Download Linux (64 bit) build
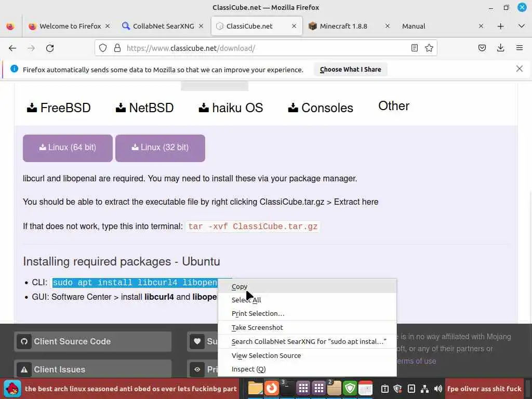Viewport: 532px width, 399px height. tap(68, 148)
